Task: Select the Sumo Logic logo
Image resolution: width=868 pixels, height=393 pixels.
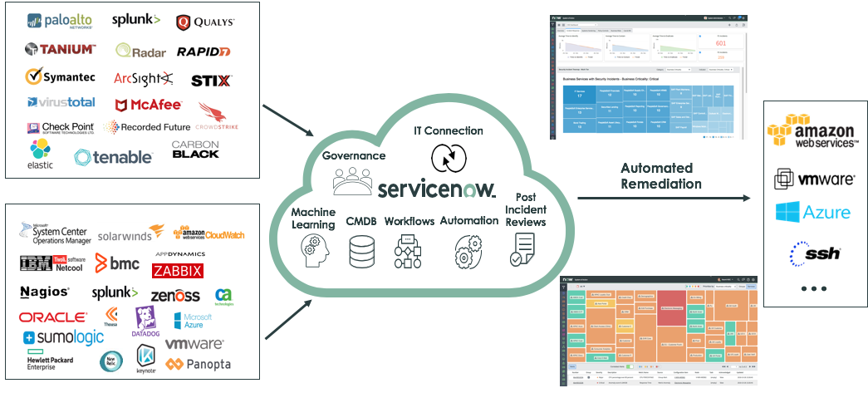Action: [63, 337]
